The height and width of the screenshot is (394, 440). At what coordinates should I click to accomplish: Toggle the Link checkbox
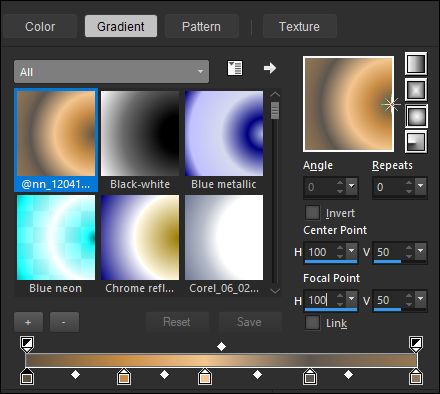[x=312, y=322]
